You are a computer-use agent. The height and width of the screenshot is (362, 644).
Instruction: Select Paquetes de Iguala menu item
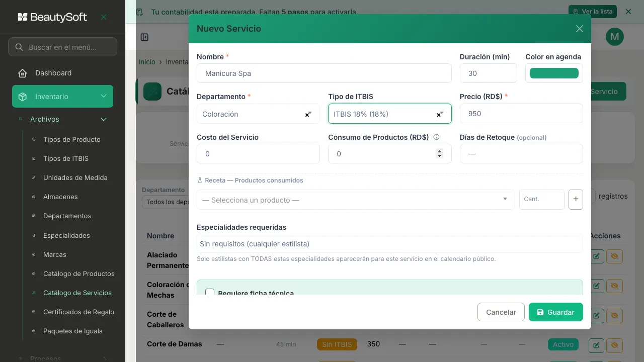[x=73, y=331]
